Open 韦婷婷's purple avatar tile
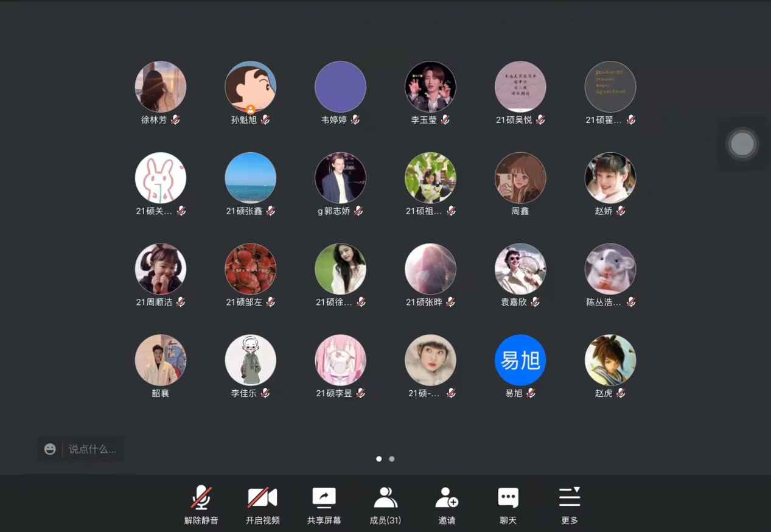Screen dimensions: 771x532 pyautogui.click(x=340, y=86)
